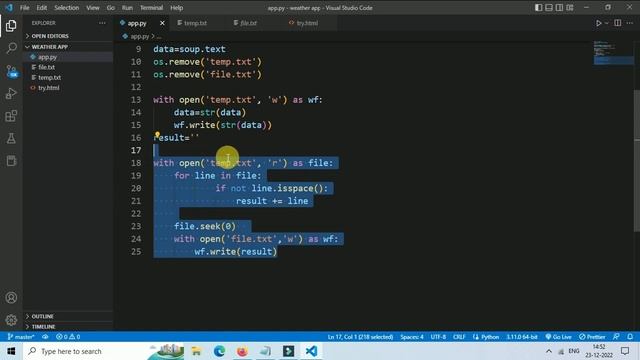Select file.txt in the explorer tree
The image size is (640, 360).
tap(68, 67)
